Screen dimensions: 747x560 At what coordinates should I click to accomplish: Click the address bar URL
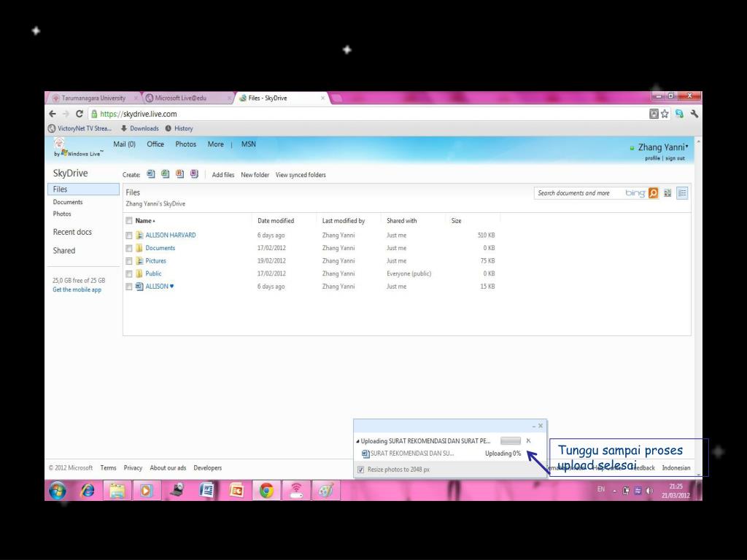coord(139,114)
